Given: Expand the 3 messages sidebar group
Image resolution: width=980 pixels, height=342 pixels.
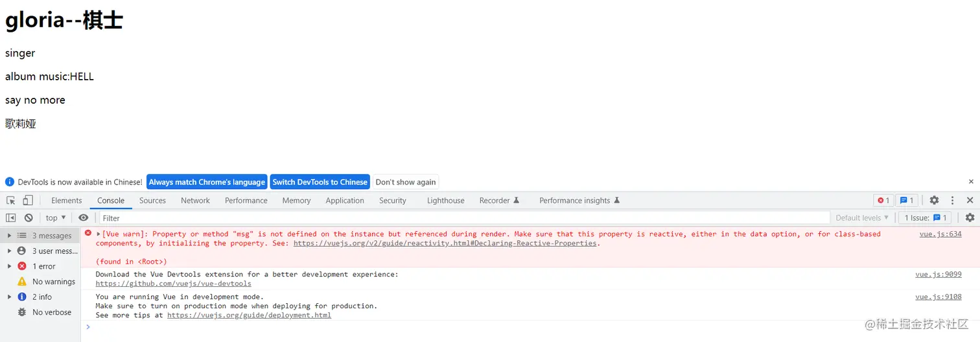Looking at the screenshot, I should (x=9, y=236).
